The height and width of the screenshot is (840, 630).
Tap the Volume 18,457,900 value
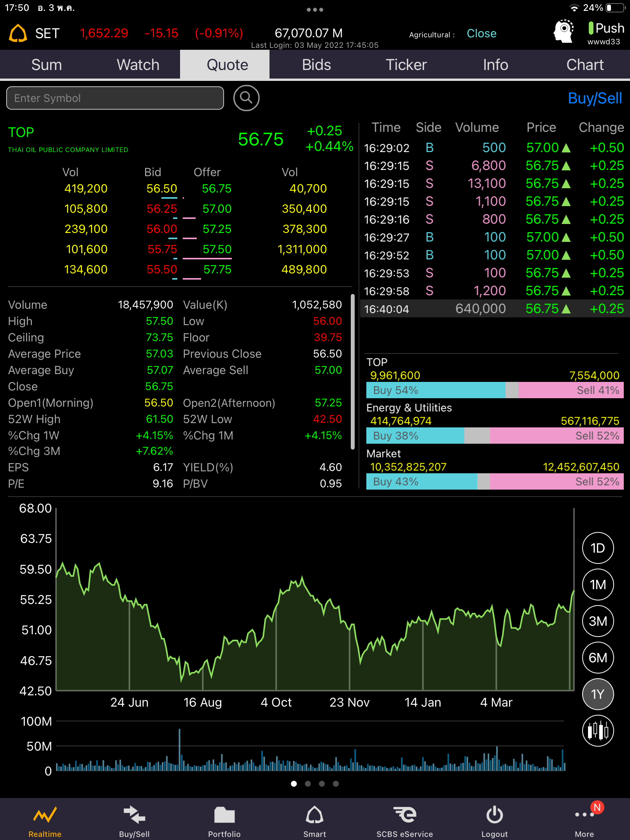coord(145,304)
